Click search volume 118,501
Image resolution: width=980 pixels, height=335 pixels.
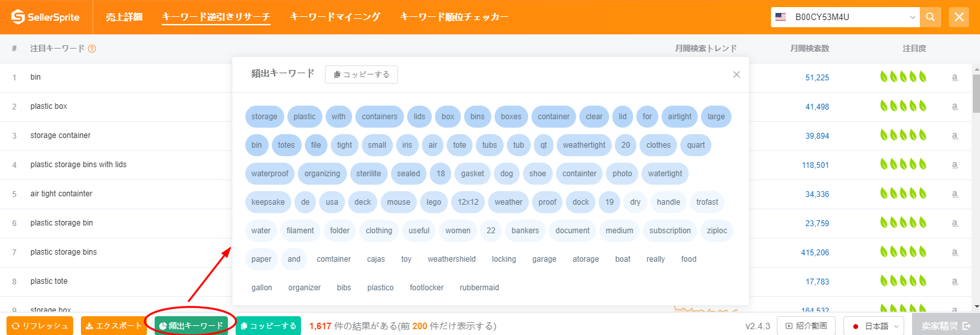815,165
